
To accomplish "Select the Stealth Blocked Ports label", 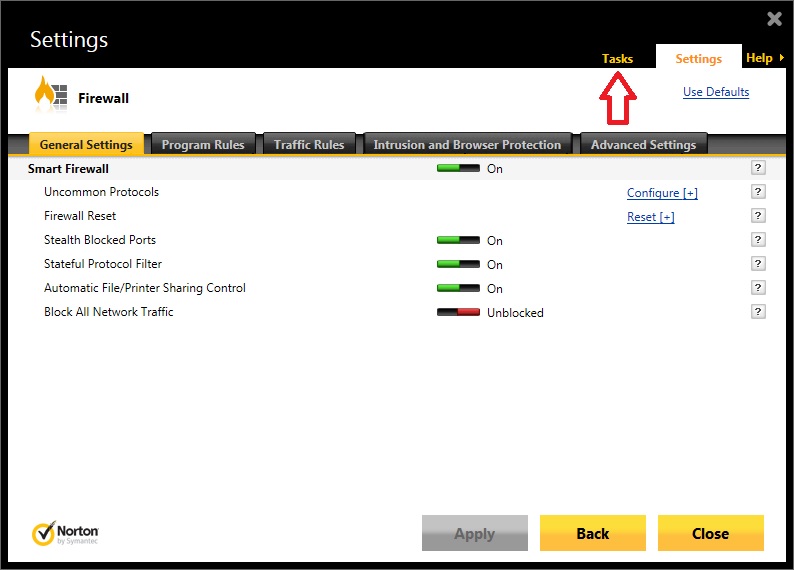I will pos(100,240).
